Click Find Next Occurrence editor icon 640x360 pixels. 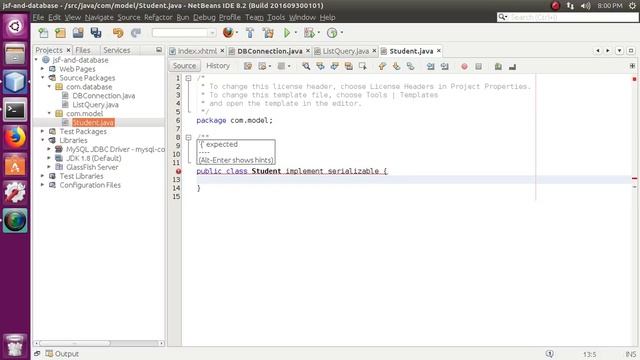(334, 66)
